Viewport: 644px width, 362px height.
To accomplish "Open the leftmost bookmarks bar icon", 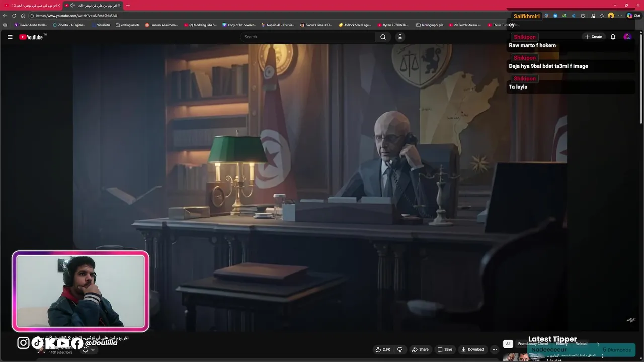I will coord(5,25).
